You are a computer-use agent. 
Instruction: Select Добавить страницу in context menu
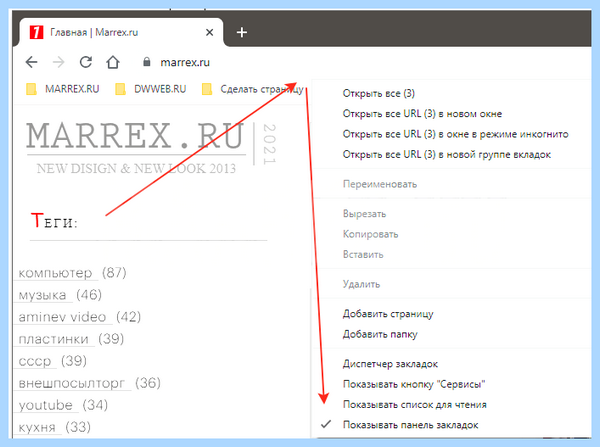point(388,314)
